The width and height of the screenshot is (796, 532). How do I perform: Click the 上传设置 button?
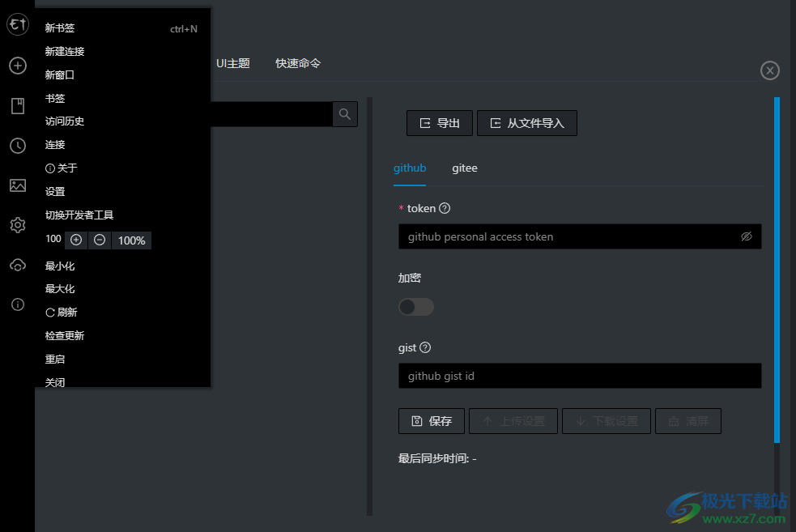(x=513, y=421)
